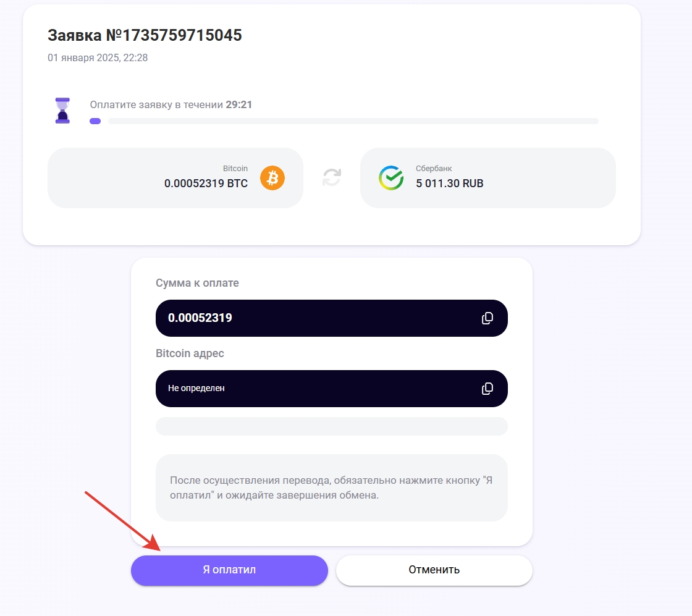The image size is (692, 616).
Task: Select the "Не определен" address field
Action: pos(315,389)
